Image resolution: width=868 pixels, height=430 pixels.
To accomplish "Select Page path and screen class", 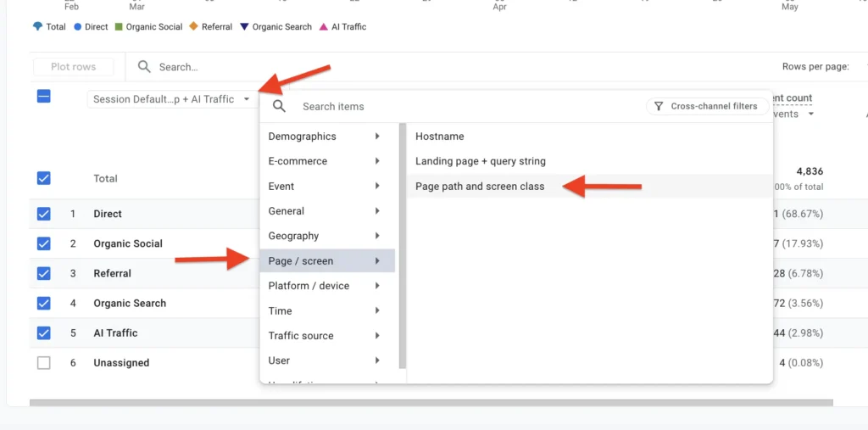I will coord(480,187).
